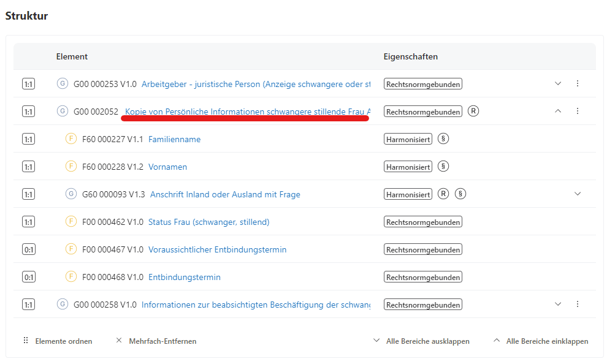Click the three-dot menu for Arbeitgeber row
Screen dimensions: 615x364
[577, 83]
